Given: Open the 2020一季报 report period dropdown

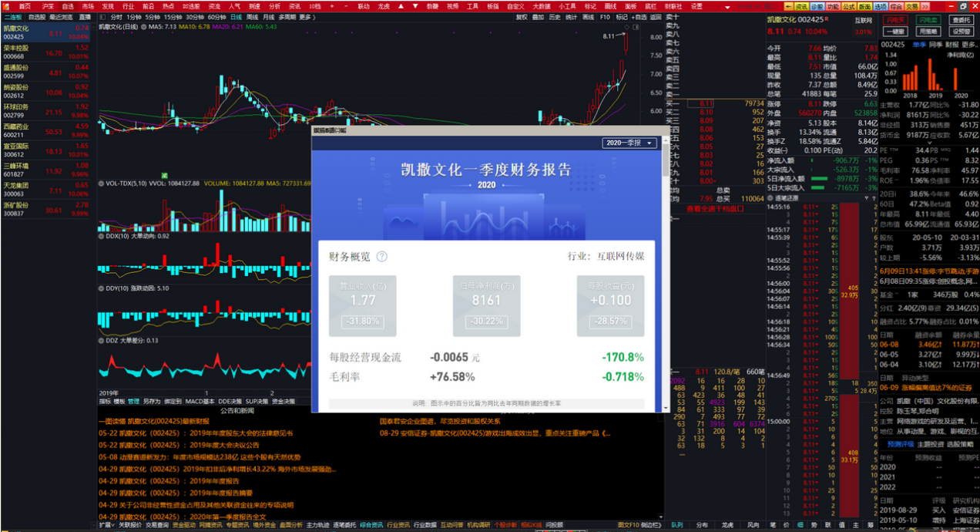Looking at the screenshot, I should coord(629,143).
